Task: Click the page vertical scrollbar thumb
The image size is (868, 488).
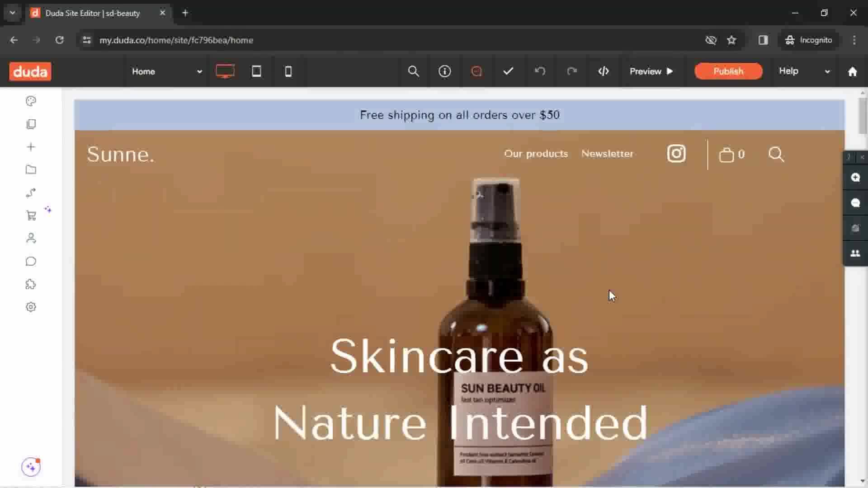Action: 863,115
